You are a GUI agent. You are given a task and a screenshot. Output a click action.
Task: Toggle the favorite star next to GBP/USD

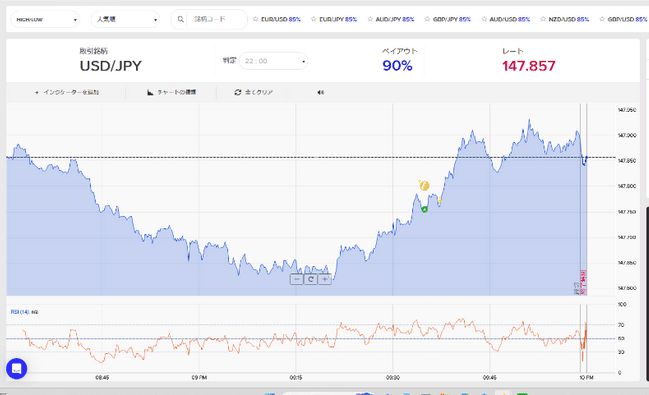[602, 19]
